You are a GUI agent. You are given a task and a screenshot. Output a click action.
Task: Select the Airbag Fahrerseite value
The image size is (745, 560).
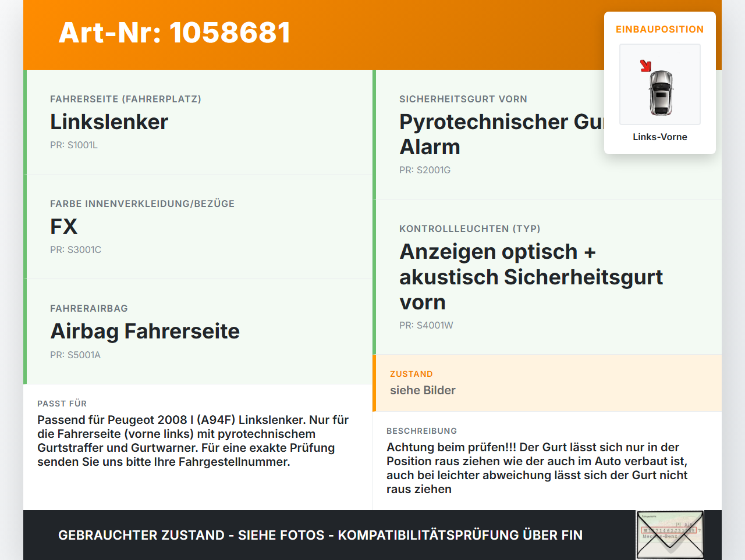click(x=145, y=331)
